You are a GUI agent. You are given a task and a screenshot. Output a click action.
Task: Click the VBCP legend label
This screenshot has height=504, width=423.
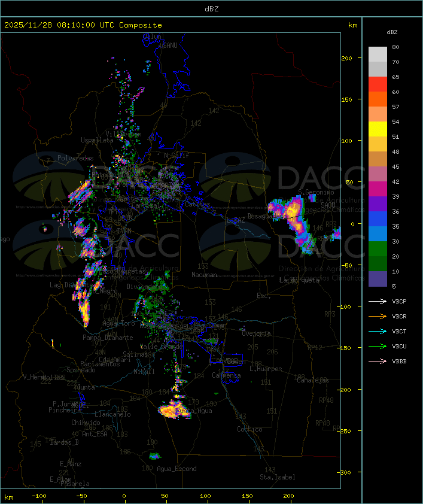point(399,301)
